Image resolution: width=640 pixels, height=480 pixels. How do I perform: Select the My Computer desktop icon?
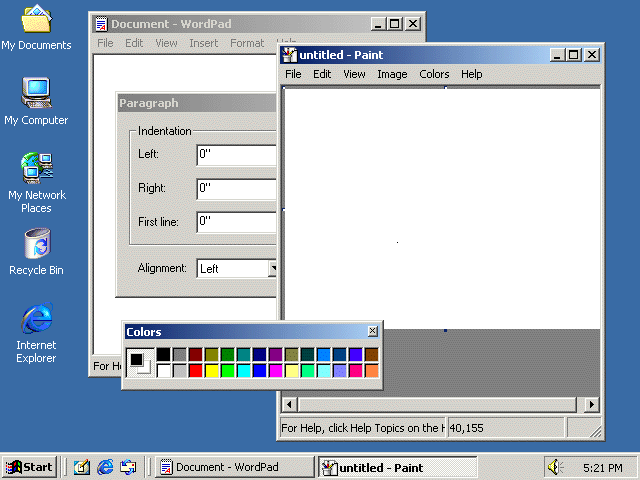coord(36,102)
